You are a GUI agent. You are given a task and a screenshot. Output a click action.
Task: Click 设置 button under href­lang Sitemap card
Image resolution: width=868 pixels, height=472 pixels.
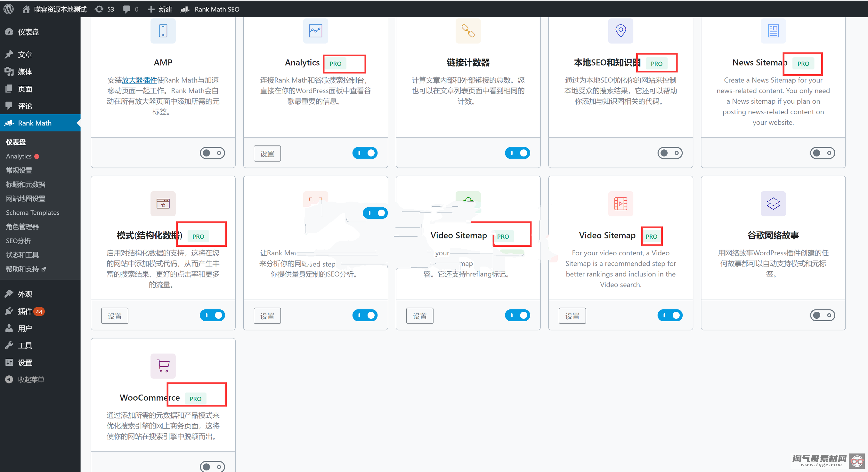tap(420, 316)
